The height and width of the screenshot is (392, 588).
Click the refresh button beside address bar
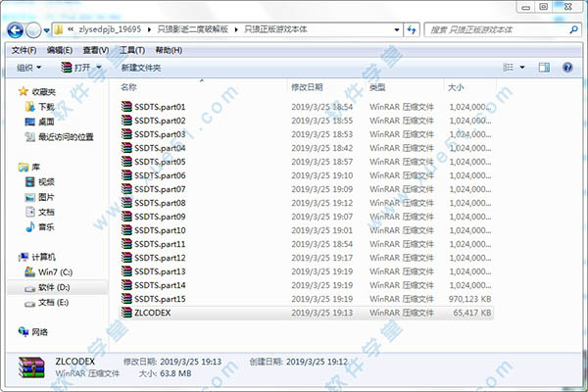click(412, 29)
